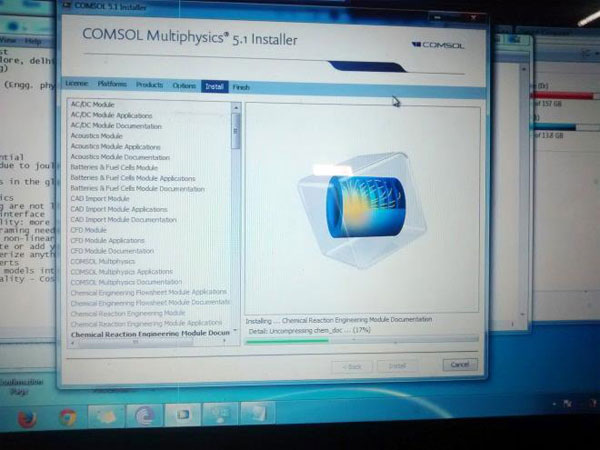Select the highlighted Install step tab

[214, 86]
